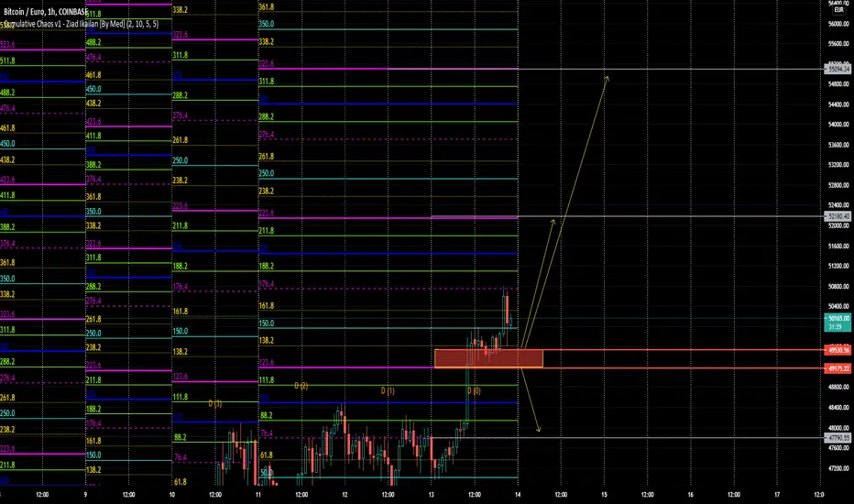Screen dimensions: 854x504
Task: Open the Cumulative Chaos v1 indicator legend
Action: (x=82, y=24)
